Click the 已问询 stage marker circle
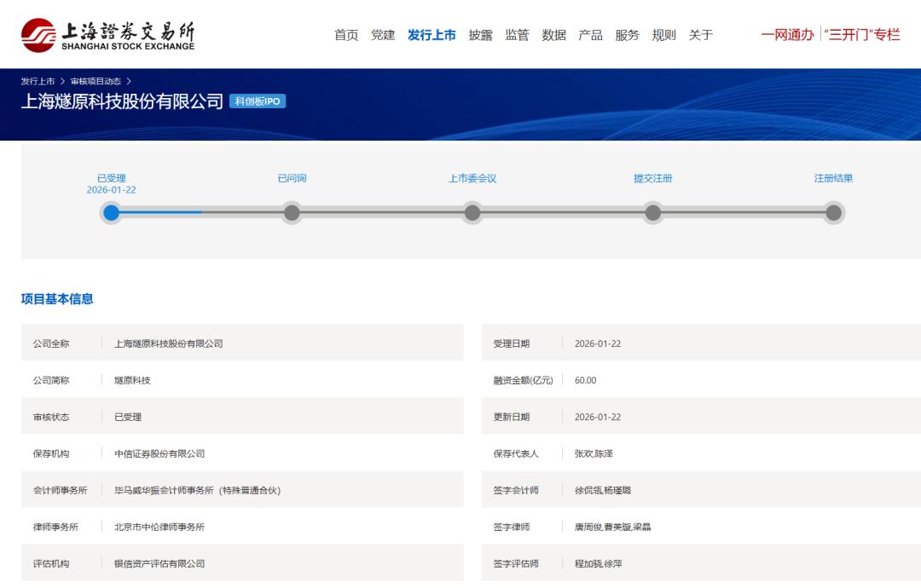The image size is (921, 588). click(x=292, y=212)
